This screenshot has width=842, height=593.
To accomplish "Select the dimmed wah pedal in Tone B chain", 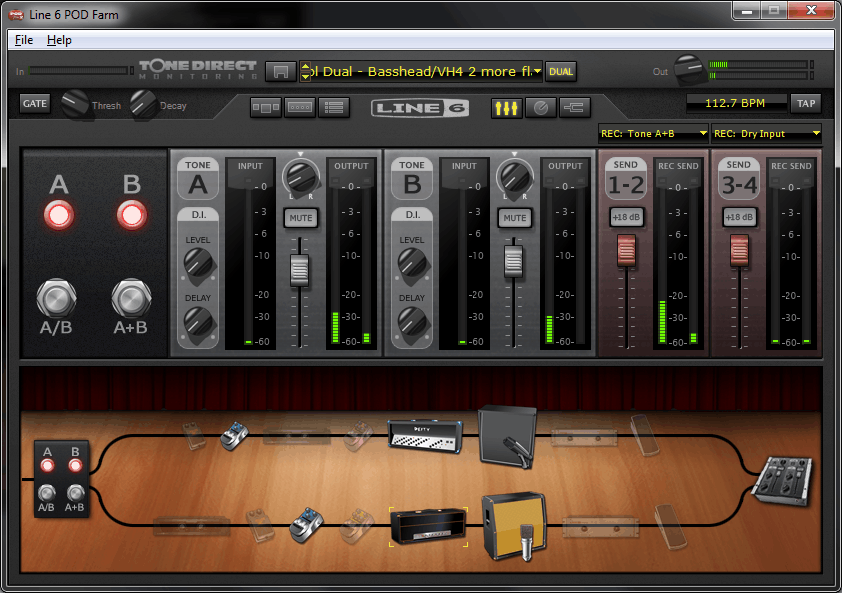I will pos(671,526).
